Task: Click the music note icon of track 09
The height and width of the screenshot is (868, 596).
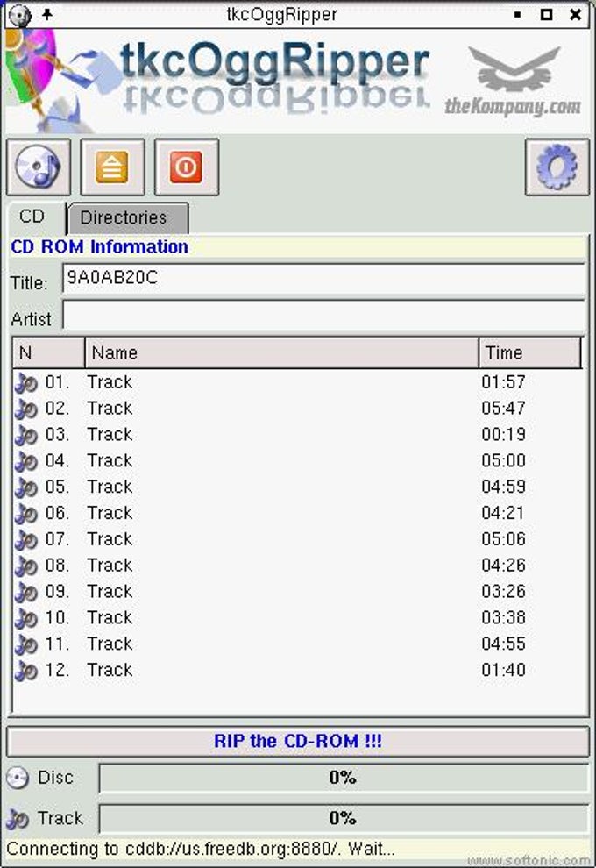Action: click(25, 592)
